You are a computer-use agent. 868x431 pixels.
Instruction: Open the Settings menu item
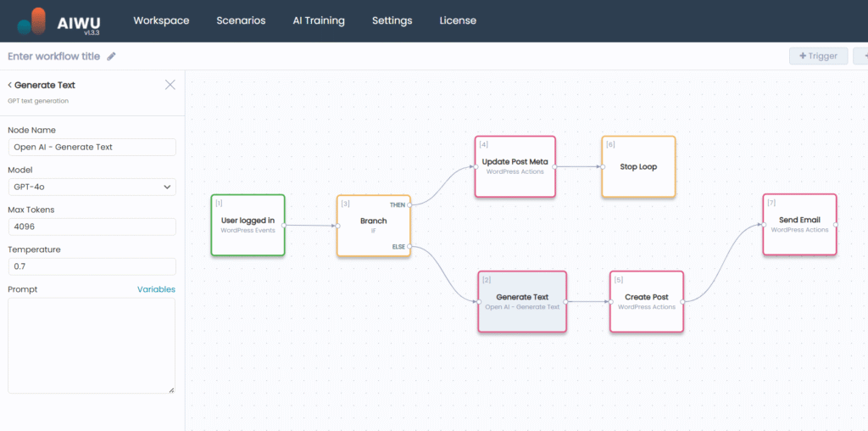pos(392,20)
